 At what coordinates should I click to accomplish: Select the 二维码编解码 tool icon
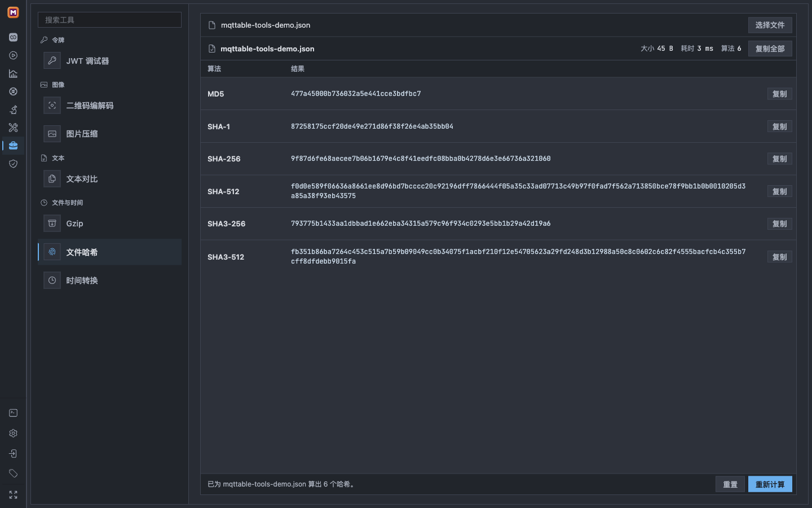pyautogui.click(x=52, y=106)
